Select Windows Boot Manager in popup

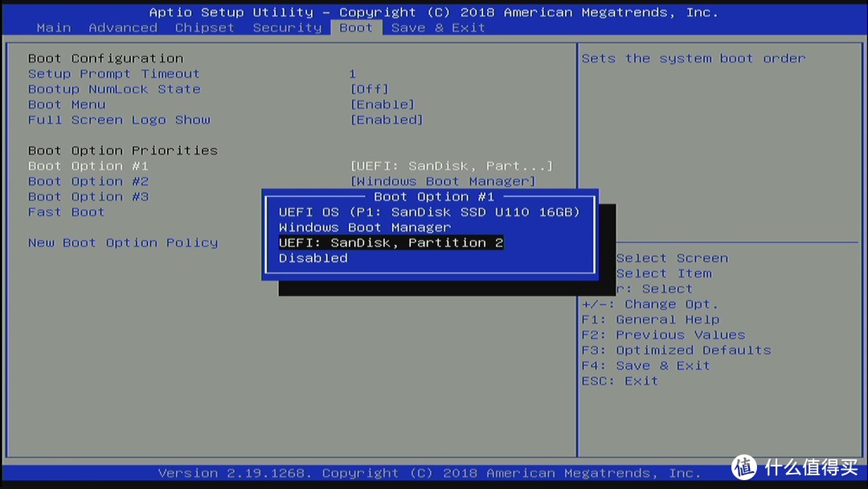[x=365, y=228]
